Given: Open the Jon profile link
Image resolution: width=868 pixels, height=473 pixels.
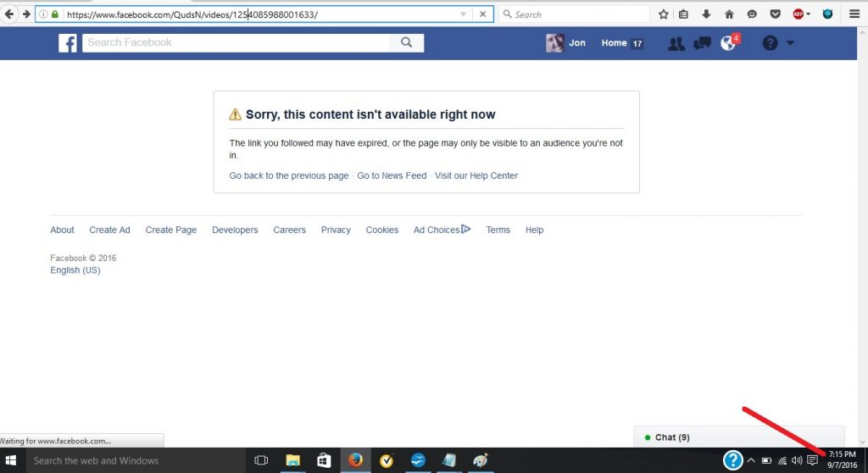Looking at the screenshot, I should [576, 42].
